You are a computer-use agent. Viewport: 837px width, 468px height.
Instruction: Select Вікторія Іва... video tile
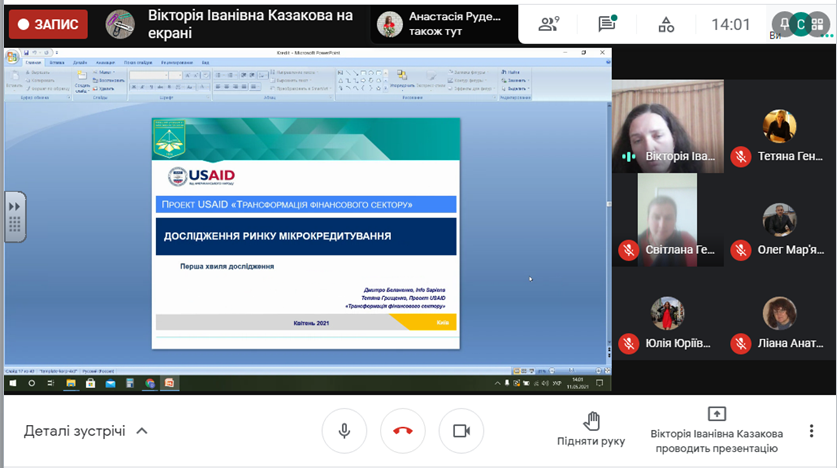click(668, 126)
